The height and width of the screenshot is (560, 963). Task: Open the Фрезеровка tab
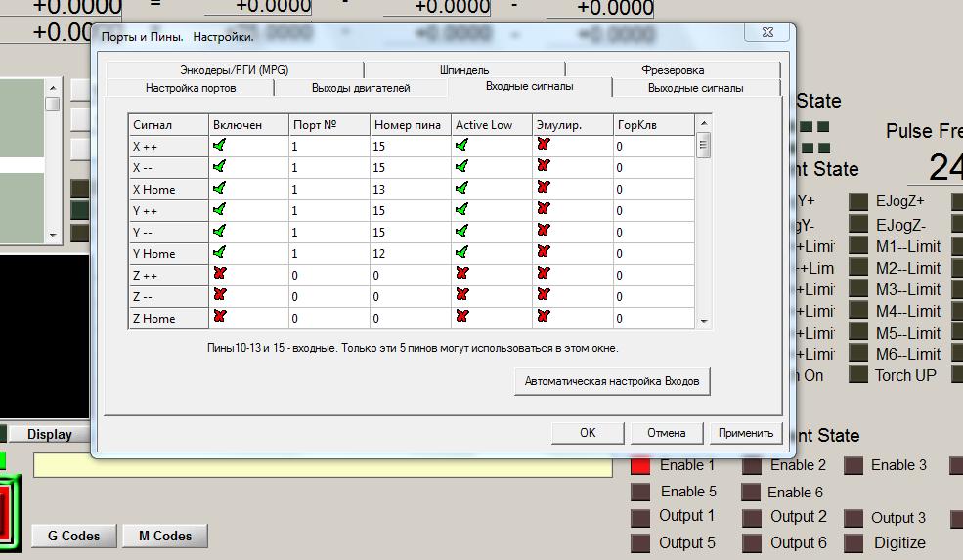pos(673,70)
